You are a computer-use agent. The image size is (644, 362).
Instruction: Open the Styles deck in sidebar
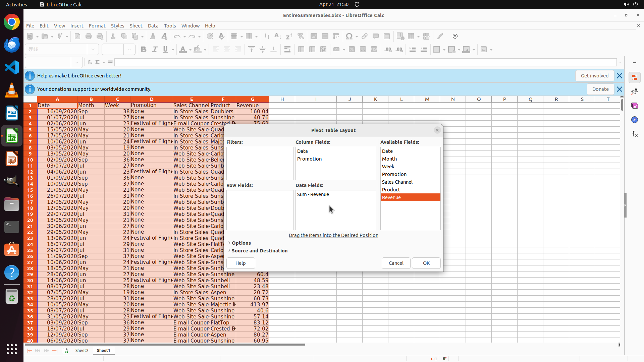click(634, 92)
